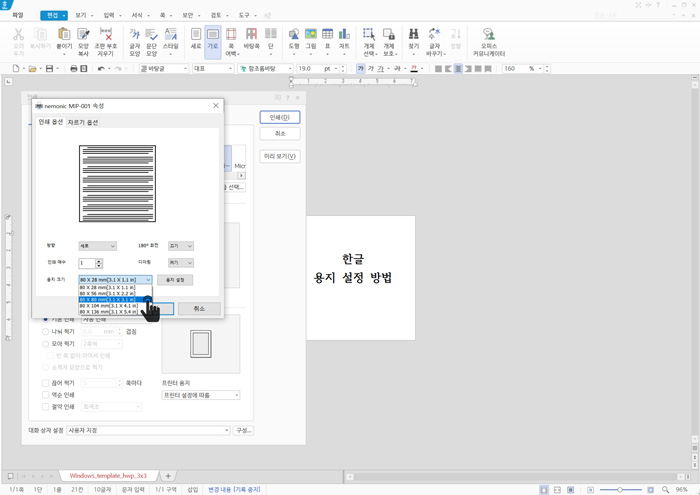Enable 끊어 찍기 checkbox
Screen dimensions: 700x495
45,383
